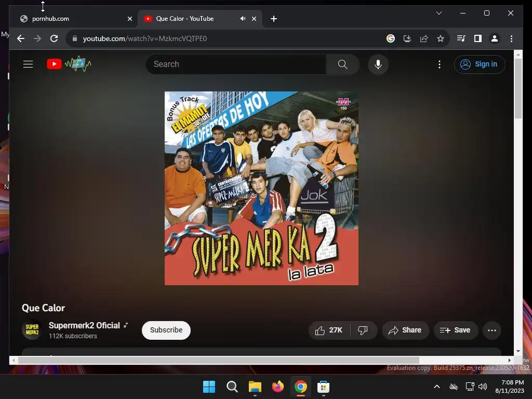
Task: Mute the YouTube tab audio icon
Action: (x=243, y=19)
